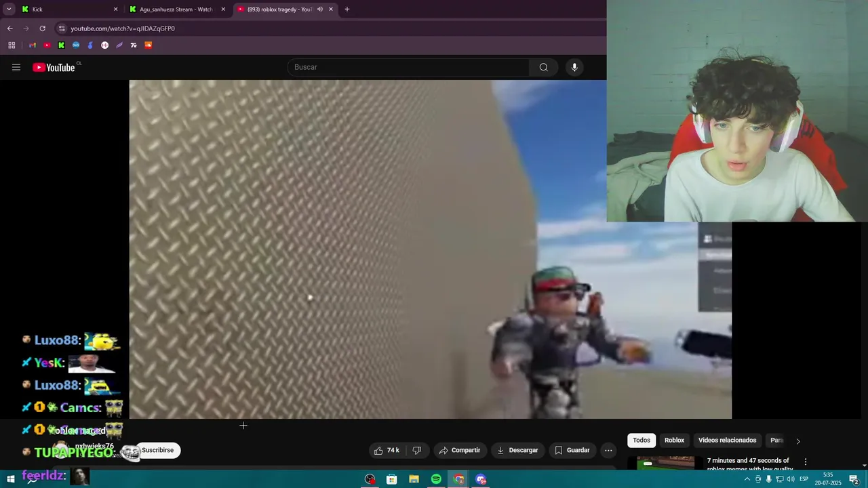Go to YouTube home via logo
The image size is (868, 488).
54,67
